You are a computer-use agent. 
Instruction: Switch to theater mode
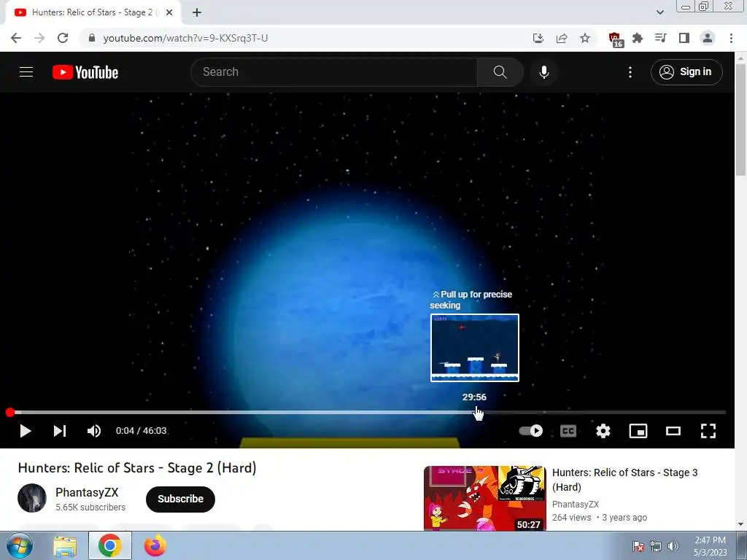click(x=673, y=431)
